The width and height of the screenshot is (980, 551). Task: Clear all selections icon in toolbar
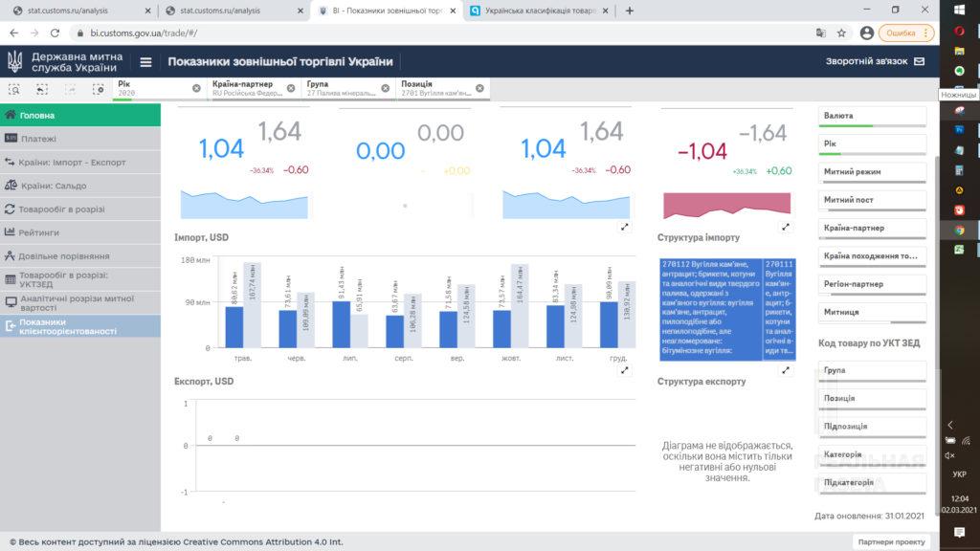click(98, 89)
